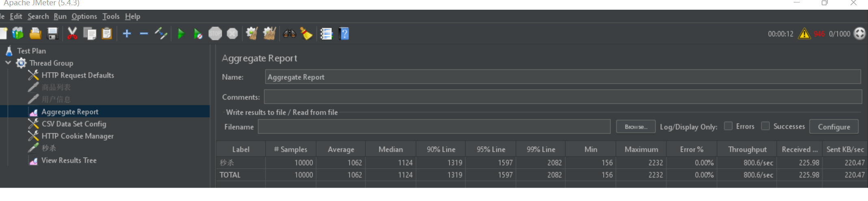Stop the test with the STOP icon
Image resolution: width=868 pixels, height=201 pixels.
click(215, 33)
